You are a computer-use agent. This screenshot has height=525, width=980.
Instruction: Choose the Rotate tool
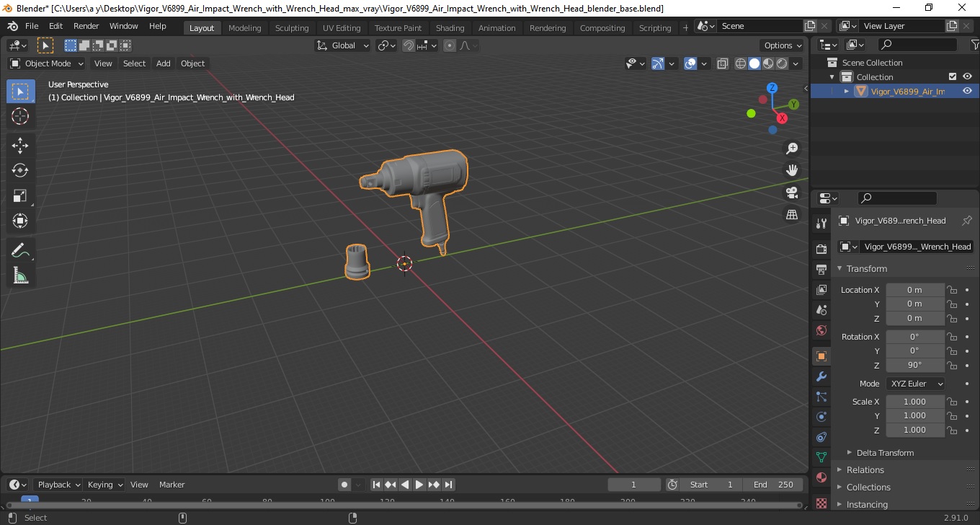click(20, 171)
